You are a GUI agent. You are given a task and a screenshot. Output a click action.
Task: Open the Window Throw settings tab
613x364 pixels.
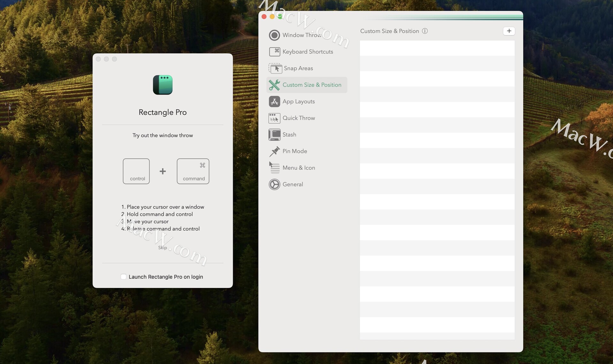pyautogui.click(x=302, y=35)
